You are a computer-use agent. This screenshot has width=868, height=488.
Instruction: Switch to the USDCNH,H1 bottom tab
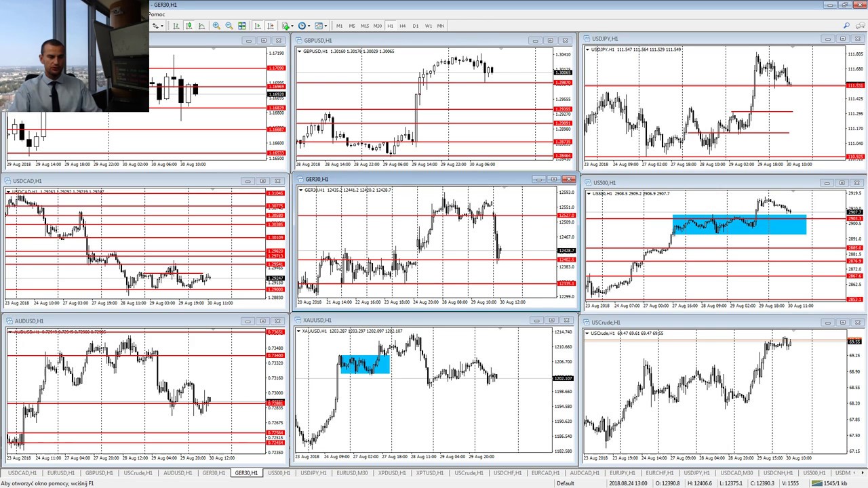point(776,472)
